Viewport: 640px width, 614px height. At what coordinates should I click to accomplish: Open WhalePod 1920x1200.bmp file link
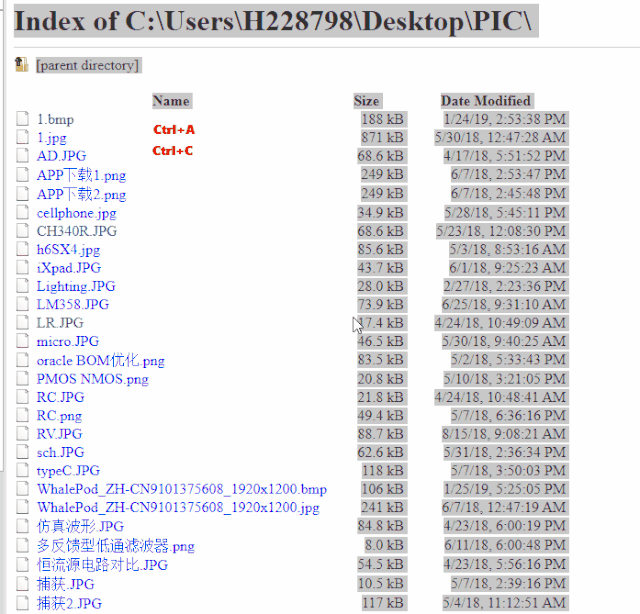click(182, 489)
